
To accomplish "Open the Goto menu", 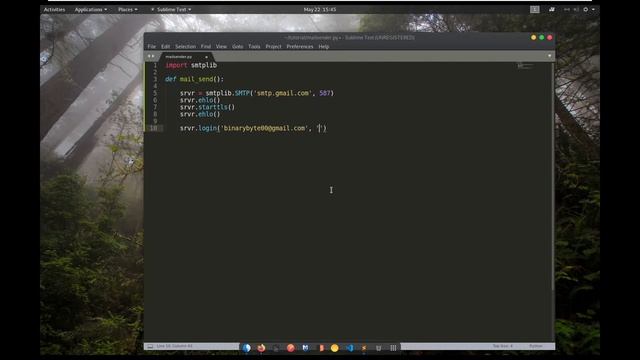I will [238, 47].
